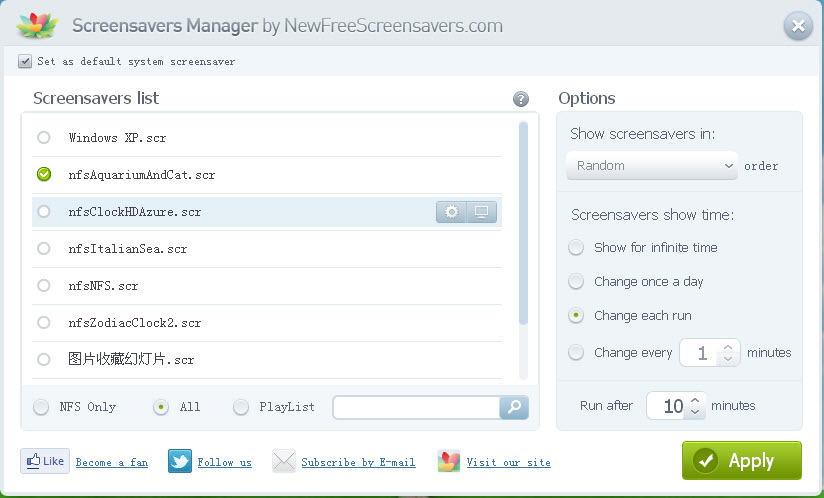Click the Apply button
824x498 pixels.
pyautogui.click(x=742, y=461)
